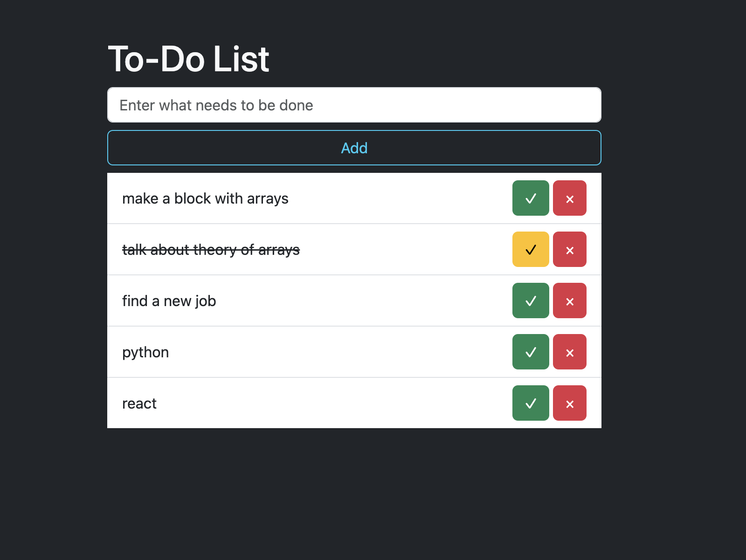Click the strikethrough 'talk about theory of arrays' text
Screen dimensions: 746x560
[211, 250]
